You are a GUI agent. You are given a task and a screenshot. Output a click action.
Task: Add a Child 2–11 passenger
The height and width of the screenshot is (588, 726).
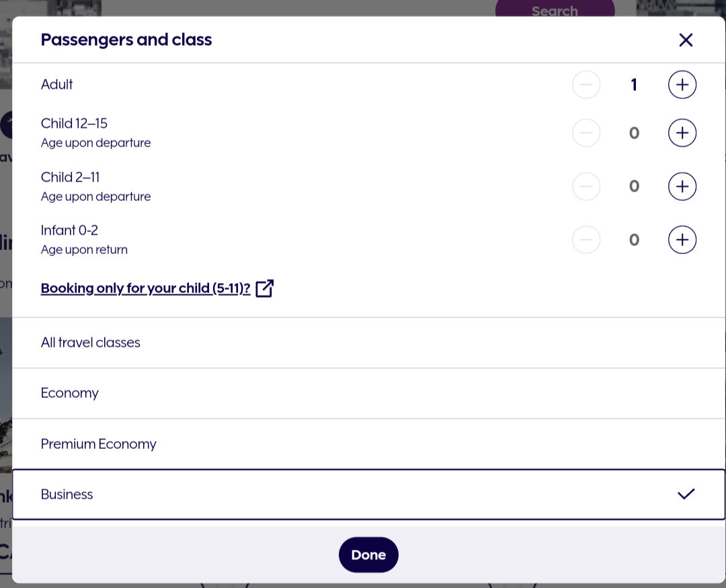point(682,186)
